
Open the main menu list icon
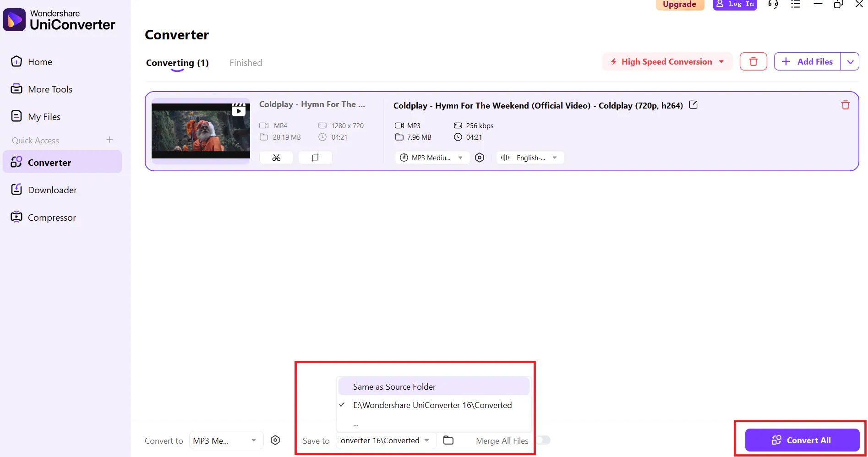796,4
